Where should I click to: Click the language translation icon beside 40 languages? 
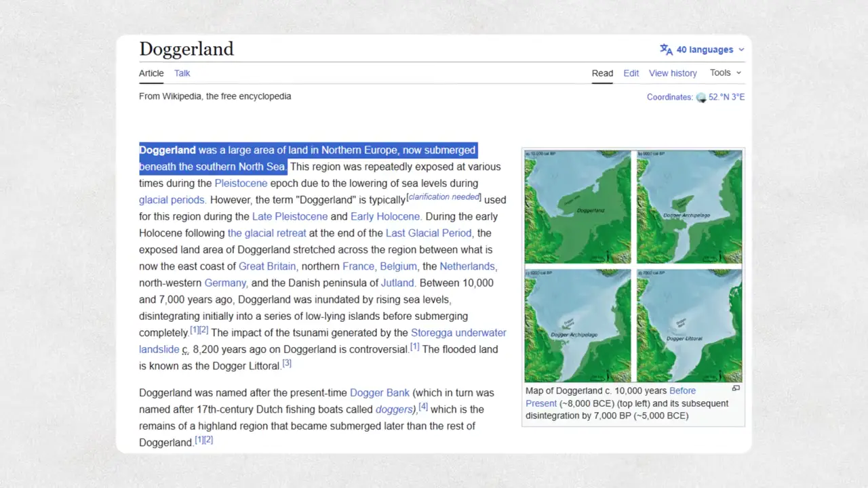[x=666, y=49]
